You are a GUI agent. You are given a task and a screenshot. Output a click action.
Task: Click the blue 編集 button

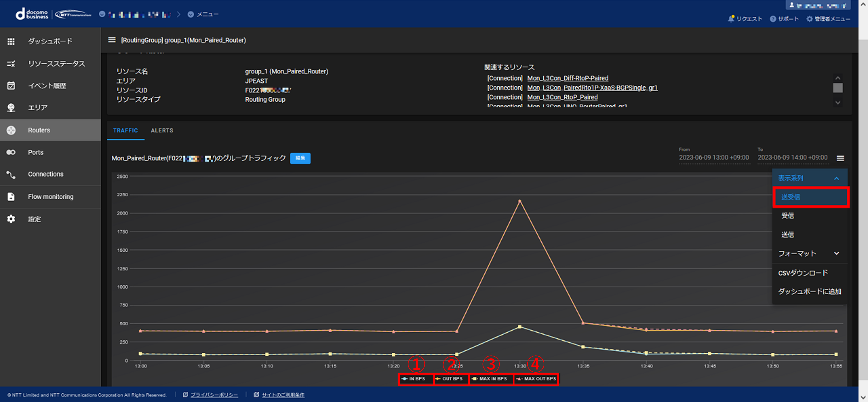point(300,158)
